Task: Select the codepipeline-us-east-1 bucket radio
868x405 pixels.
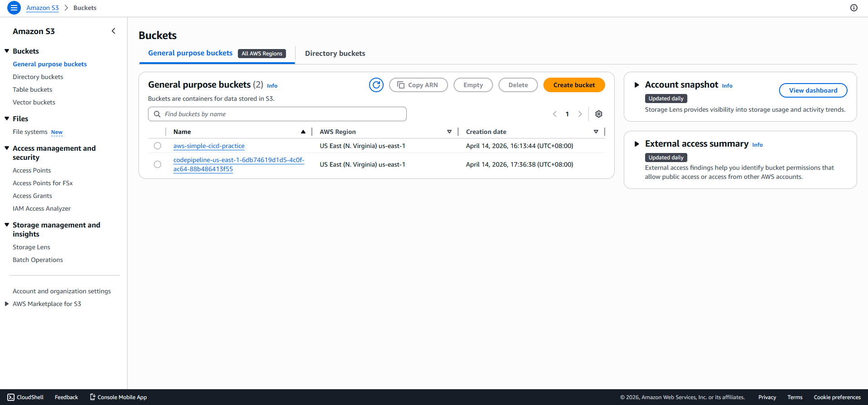Action: pyautogui.click(x=158, y=164)
